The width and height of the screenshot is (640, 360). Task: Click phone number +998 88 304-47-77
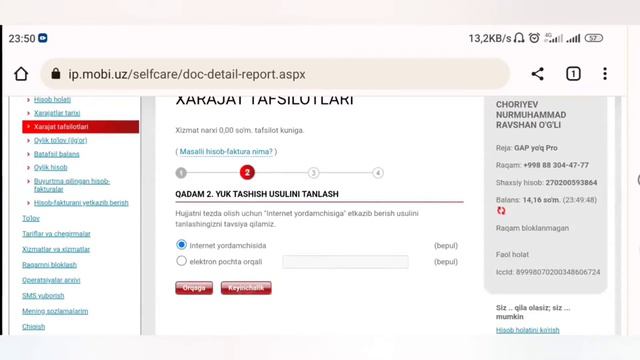point(556,165)
